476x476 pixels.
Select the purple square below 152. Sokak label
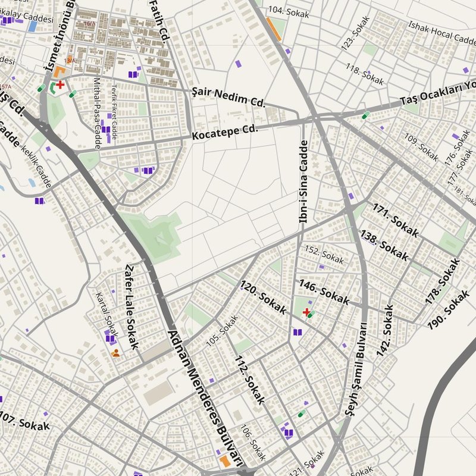point(321,267)
